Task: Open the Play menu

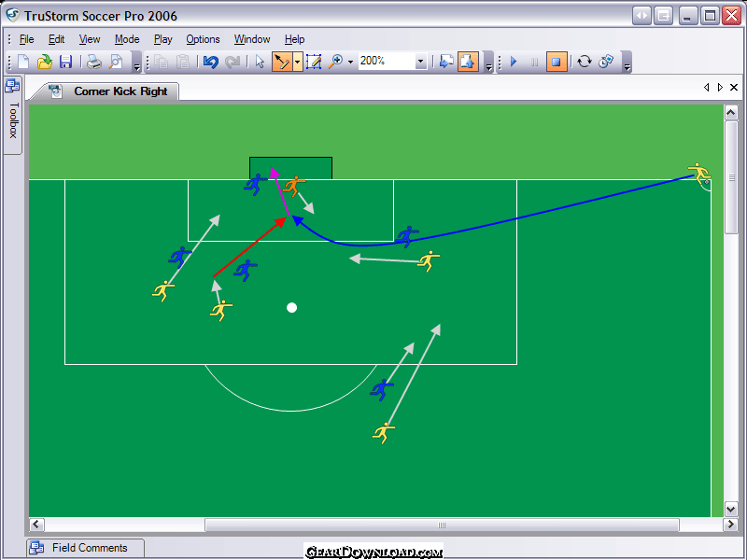Action: pos(162,39)
